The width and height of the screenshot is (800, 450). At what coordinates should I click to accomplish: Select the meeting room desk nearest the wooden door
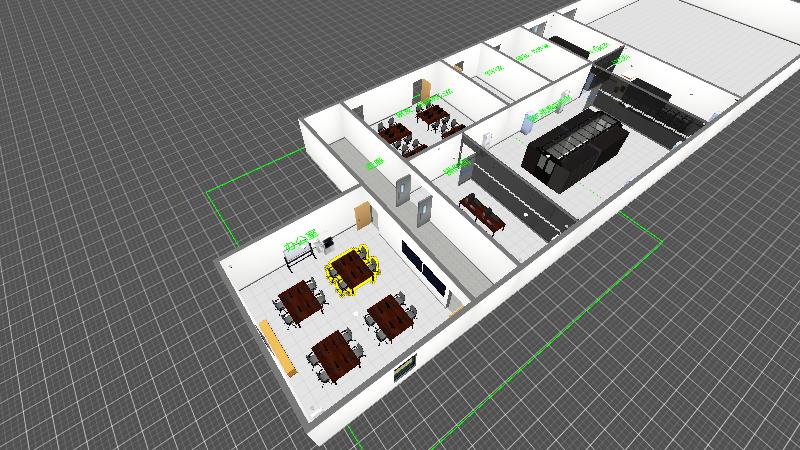432,114
